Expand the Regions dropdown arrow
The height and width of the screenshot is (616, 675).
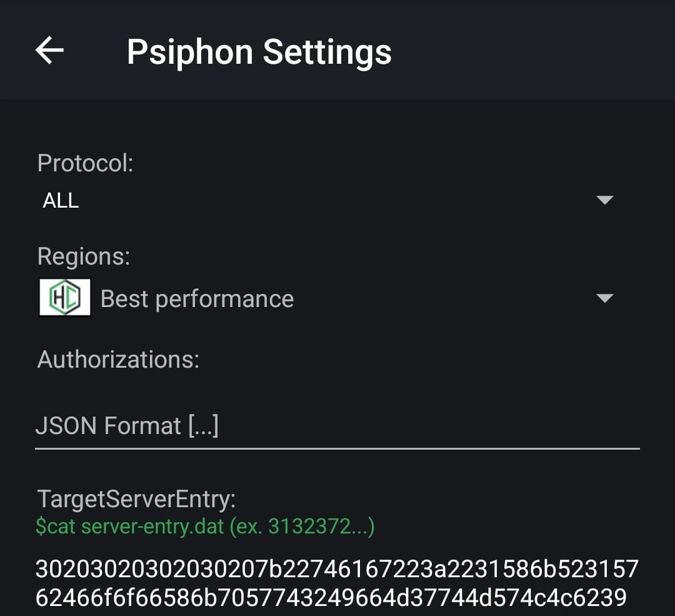click(604, 298)
